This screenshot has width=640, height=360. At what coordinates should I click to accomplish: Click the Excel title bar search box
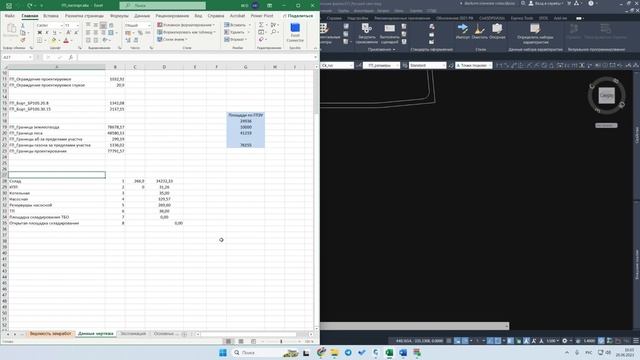coord(162,5)
